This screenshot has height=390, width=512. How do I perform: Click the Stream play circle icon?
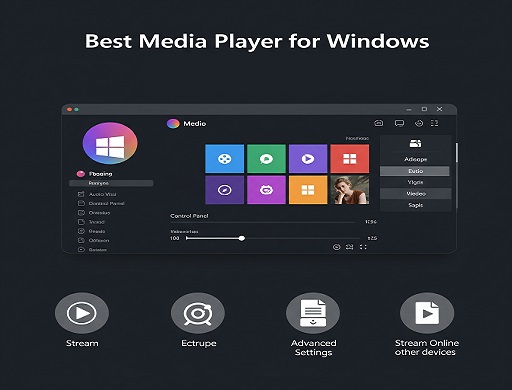point(82,313)
